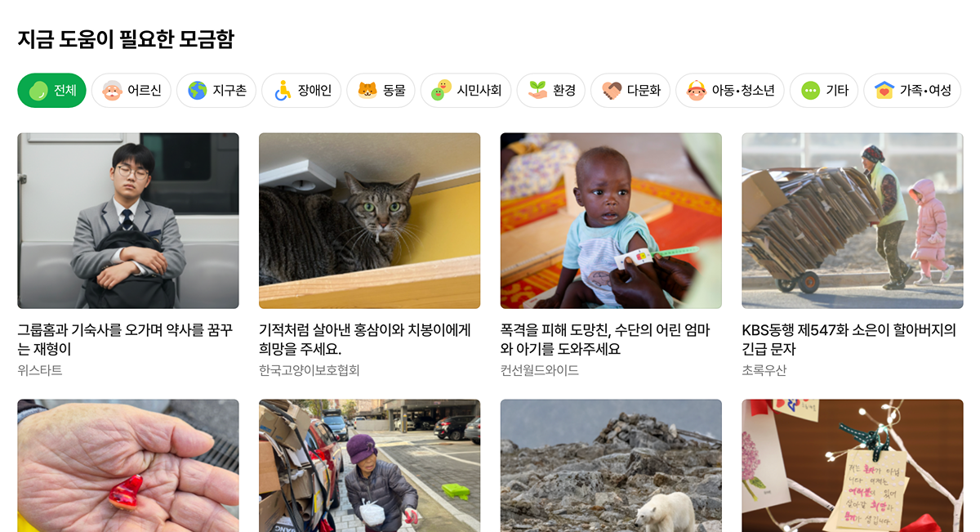
Task: Open the Sudanese baby photo card
Action: click(x=611, y=221)
